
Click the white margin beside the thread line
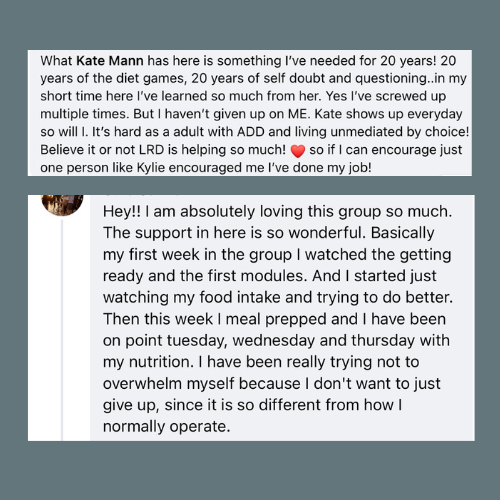tap(77, 329)
